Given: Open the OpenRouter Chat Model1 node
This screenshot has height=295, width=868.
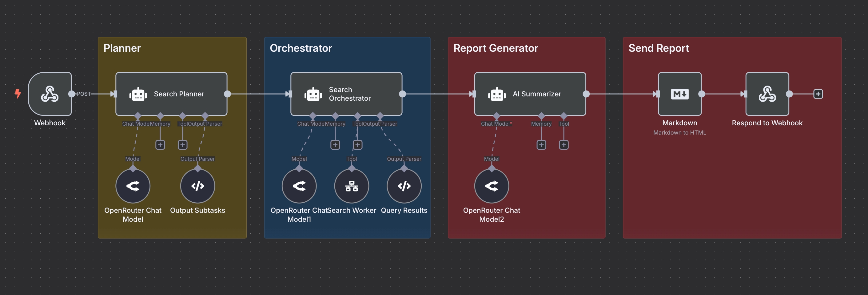Looking at the screenshot, I should (299, 186).
